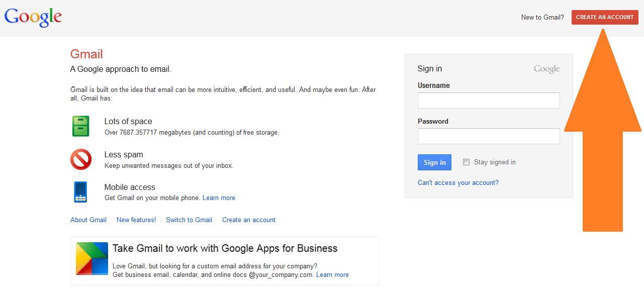
Task: Enable 'Stay signed in'
Action: click(466, 162)
